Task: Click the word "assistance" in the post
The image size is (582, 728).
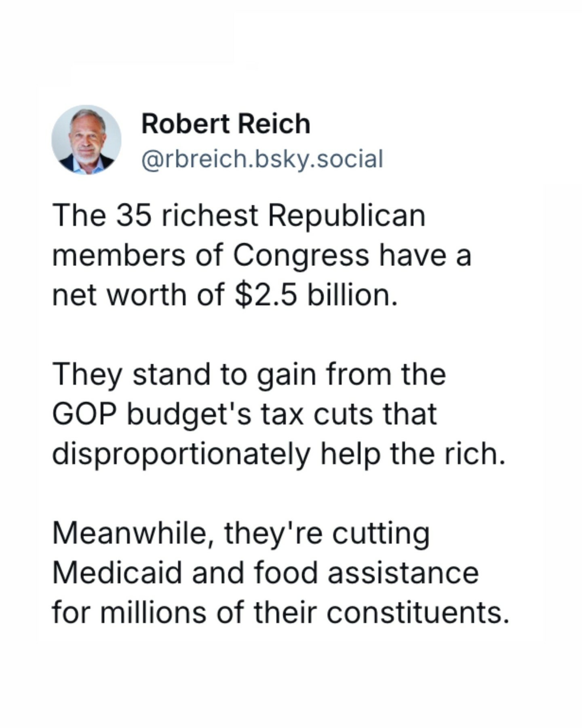Action: pos(403,573)
